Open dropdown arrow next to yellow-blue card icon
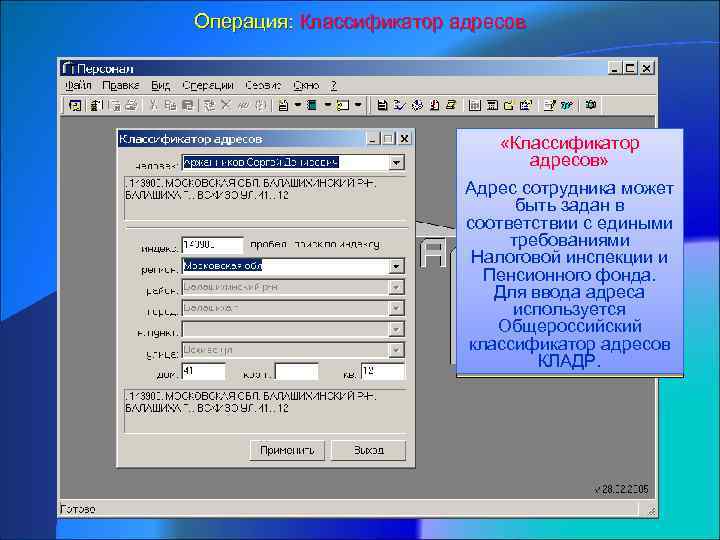 click(x=358, y=105)
